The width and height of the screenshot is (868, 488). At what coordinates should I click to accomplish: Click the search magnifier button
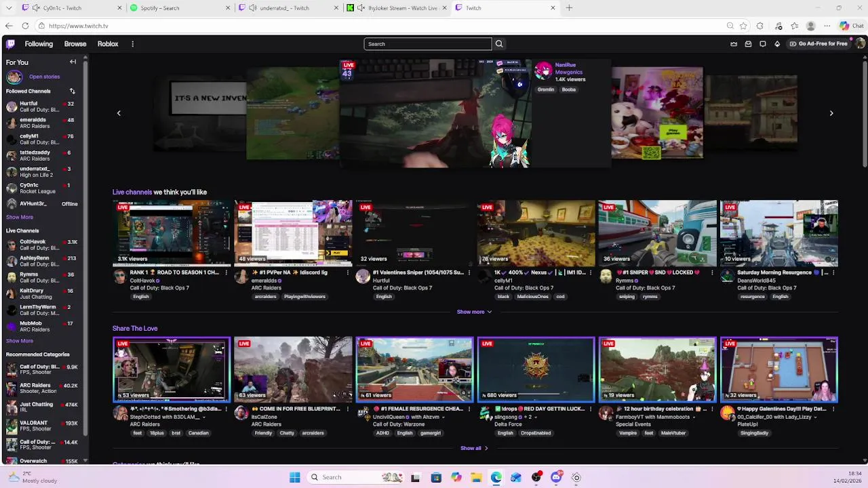[499, 44]
